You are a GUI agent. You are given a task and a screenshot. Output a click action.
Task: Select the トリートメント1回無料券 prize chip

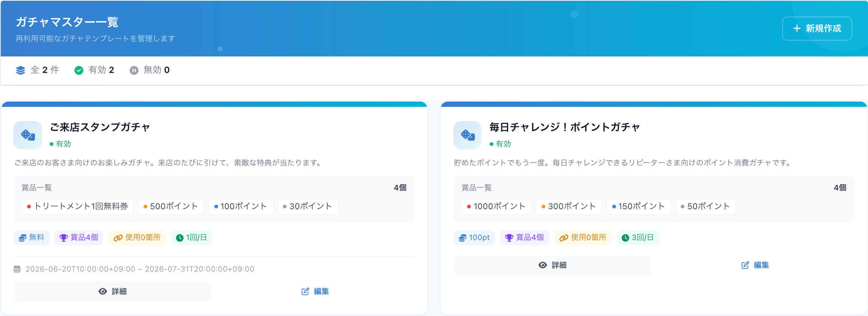[x=78, y=207]
